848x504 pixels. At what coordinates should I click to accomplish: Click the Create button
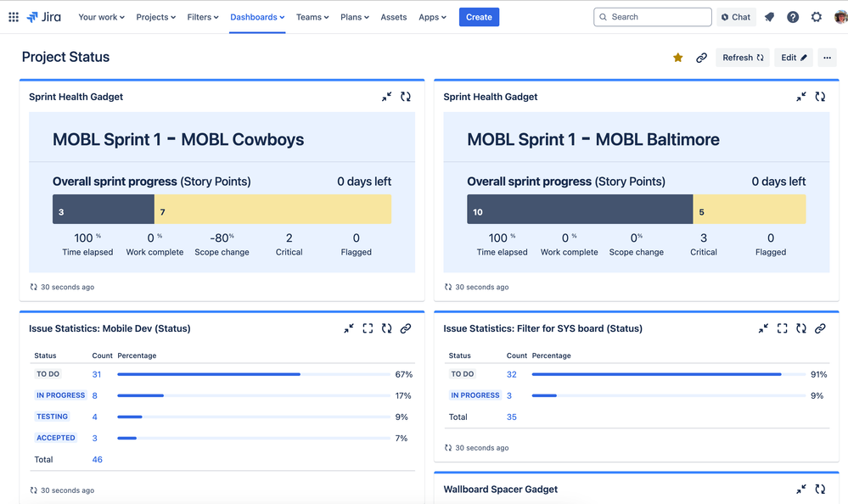(479, 16)
